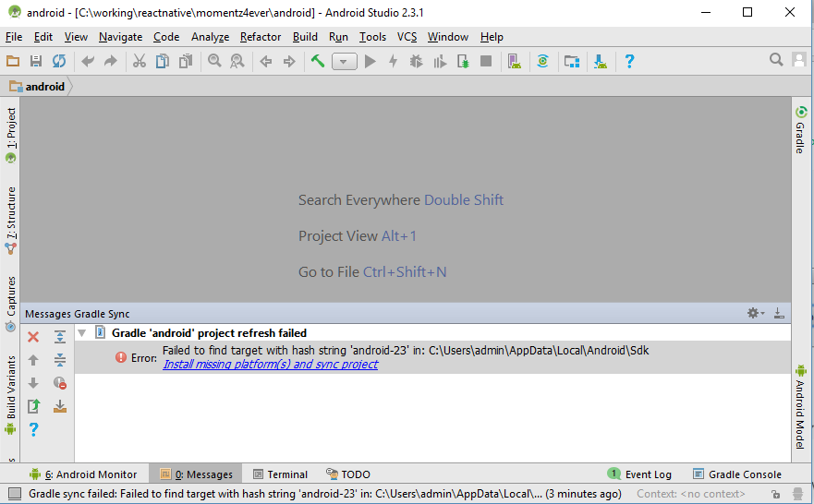Click the Apply Changes lightning icon
This screenshot has width=814, height=504.
point(393,62)
